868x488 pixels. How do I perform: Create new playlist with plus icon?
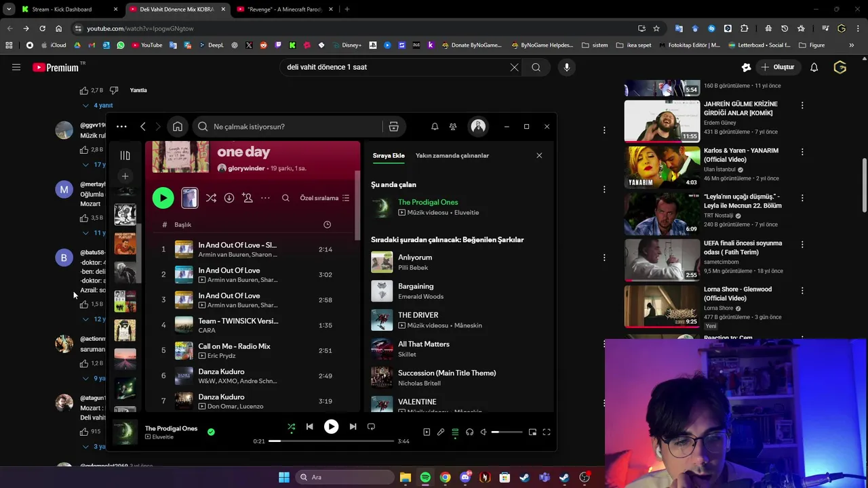click(x=125, y=176)
